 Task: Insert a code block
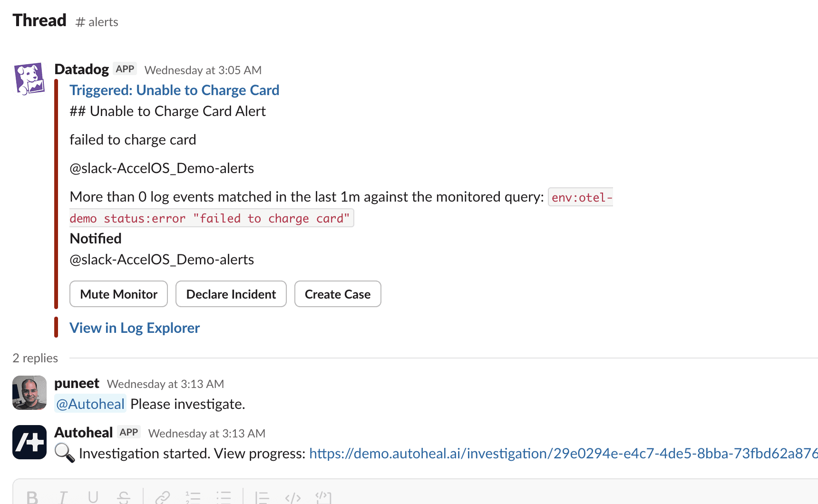tap(323, 497)
